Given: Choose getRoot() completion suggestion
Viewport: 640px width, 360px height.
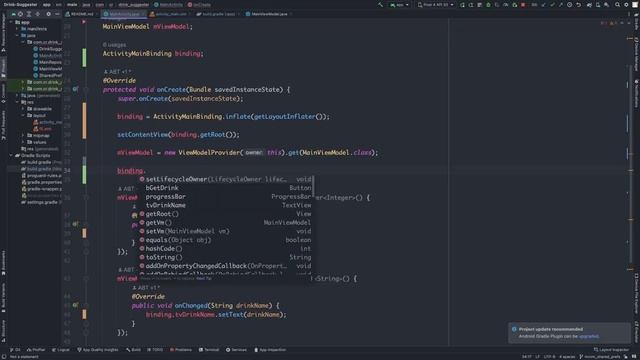Looking at the screenshot, I should pyautogui.click(x=226, y=214).
